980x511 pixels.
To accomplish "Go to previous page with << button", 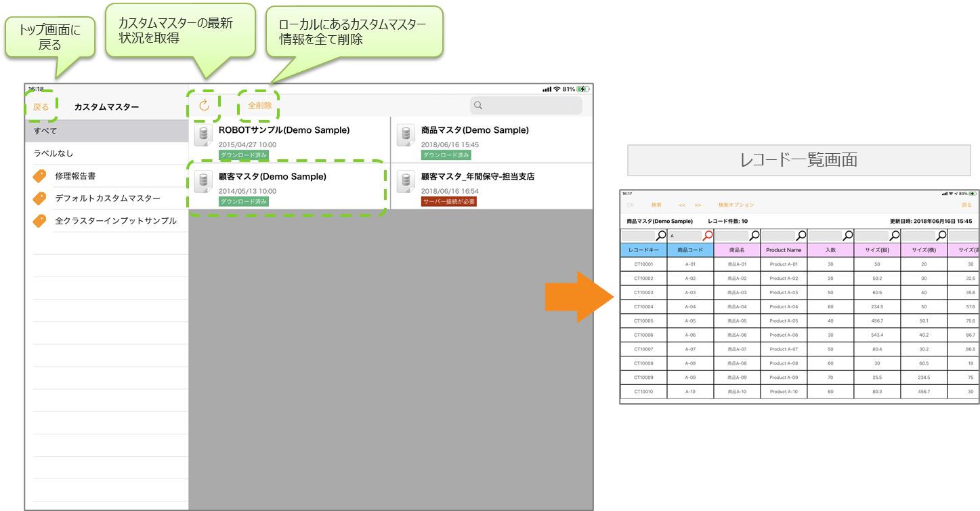I will tap(682, 205).
